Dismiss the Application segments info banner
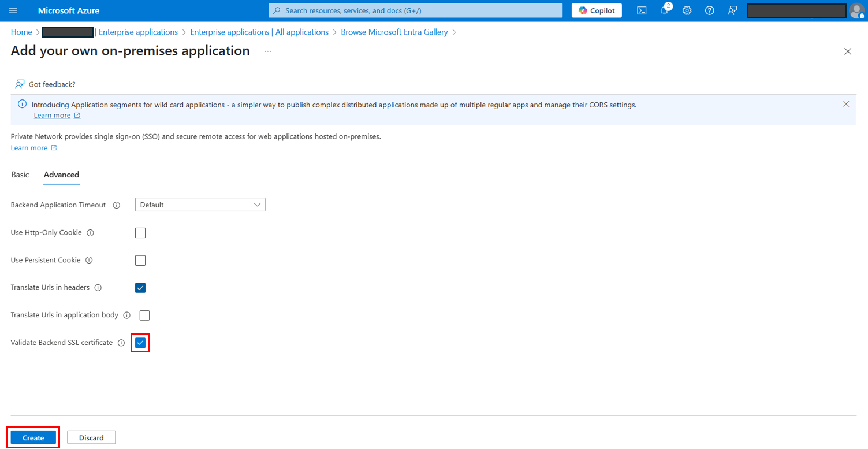 tap(846, 104)
